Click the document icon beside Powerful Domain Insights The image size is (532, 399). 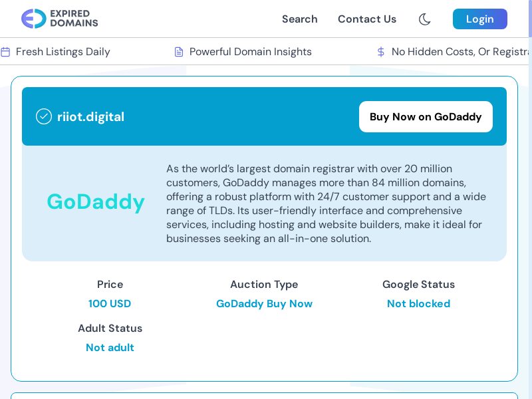point(178,52)
